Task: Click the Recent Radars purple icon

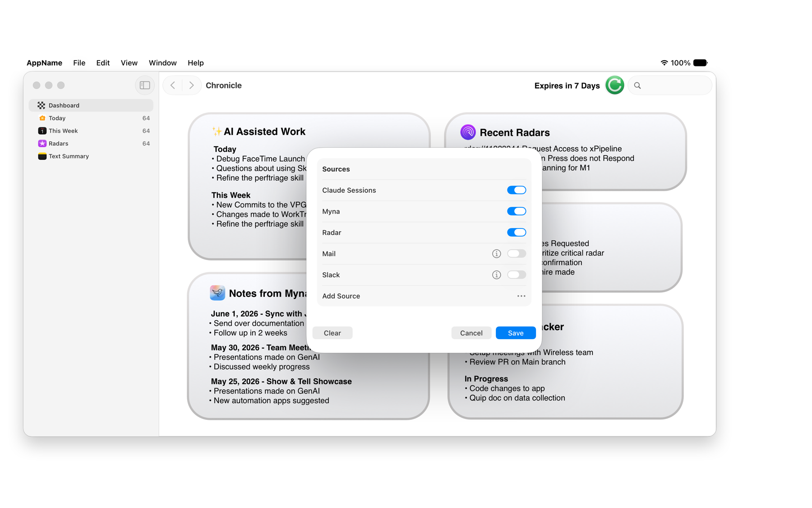Action: [x=468, y=132]
